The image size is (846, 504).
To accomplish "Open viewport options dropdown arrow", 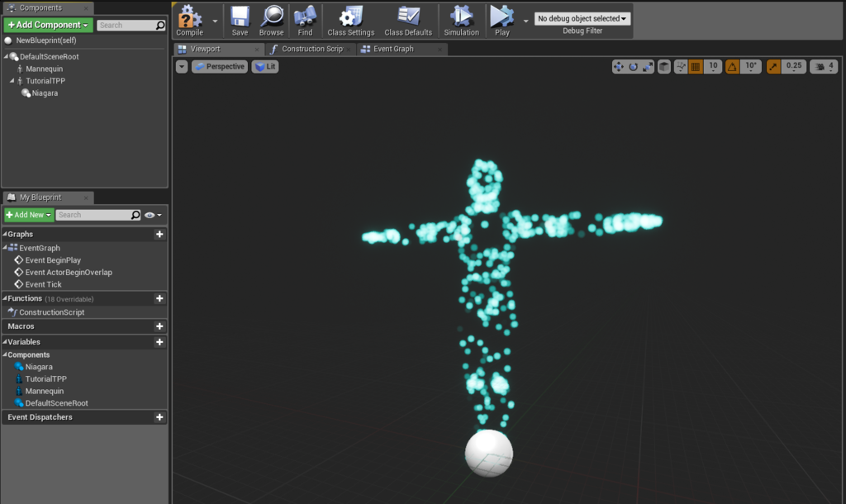I will [x=182, y=66].
